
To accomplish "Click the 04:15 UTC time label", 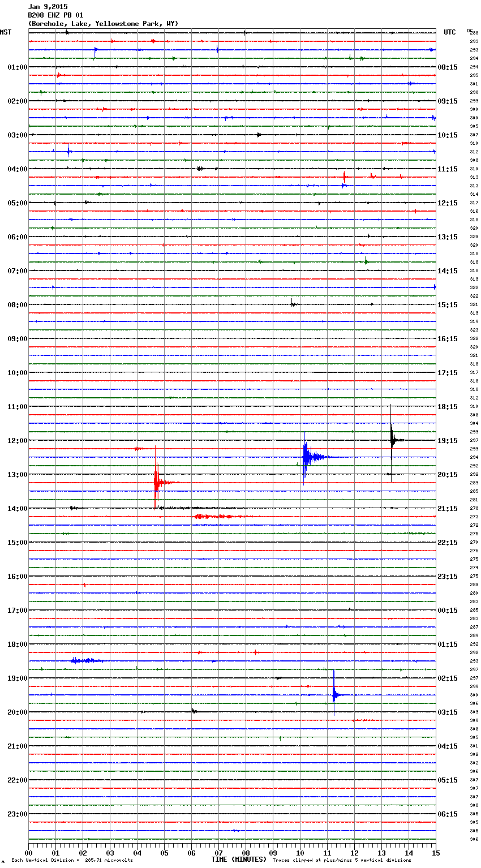I will pyautogui.click(x=448, y=746).
